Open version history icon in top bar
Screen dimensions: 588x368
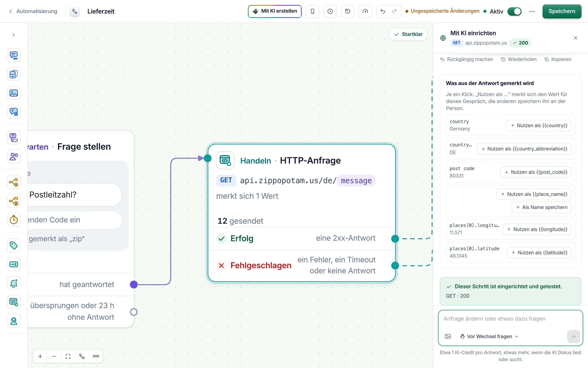point(347,11)
